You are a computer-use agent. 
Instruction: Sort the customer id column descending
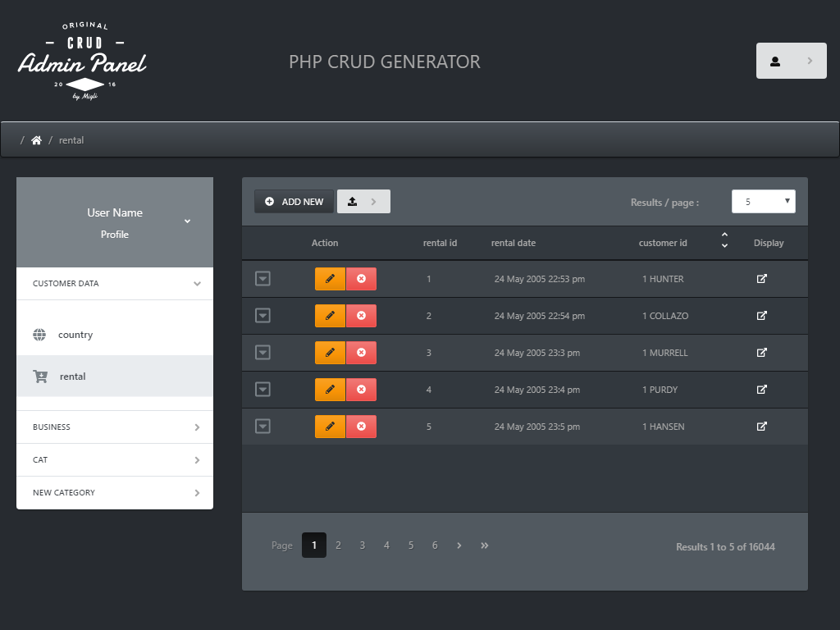[x=724, y=246]
